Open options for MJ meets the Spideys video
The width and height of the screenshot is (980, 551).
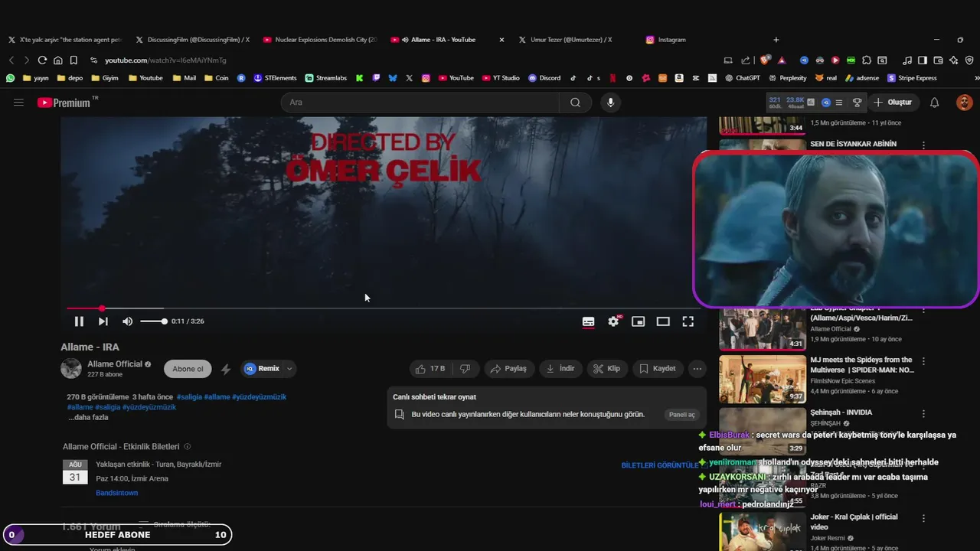tap(923, 361)
